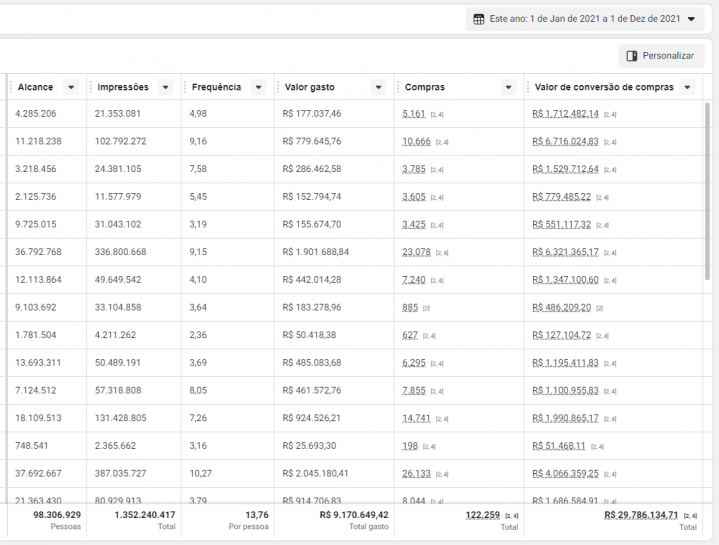Sort by the Valor gasto column header
The image size is (719, 545).
pos(310,88)
